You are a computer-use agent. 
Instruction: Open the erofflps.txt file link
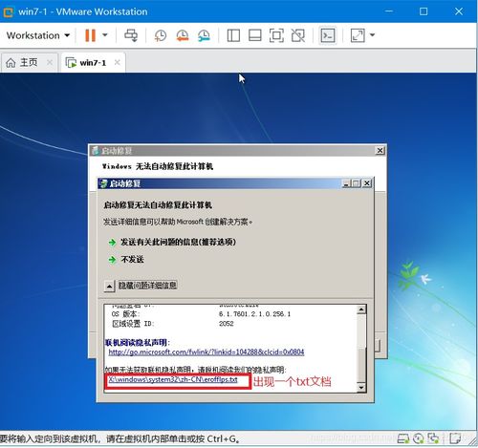pos(173,380)
